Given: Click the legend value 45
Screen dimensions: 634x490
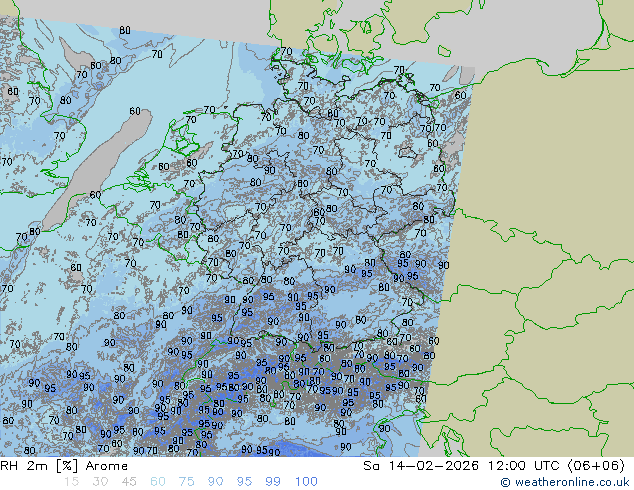Looking at the screenshot, I should (x=129, y=482).
